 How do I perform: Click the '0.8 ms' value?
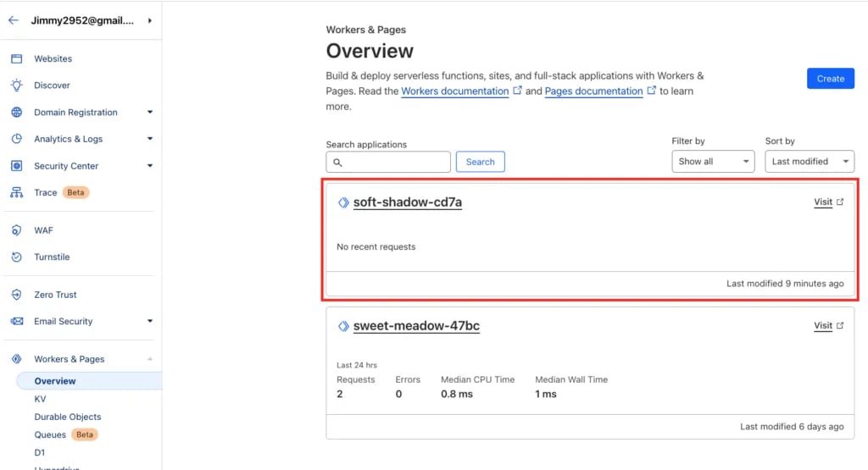[457, 395]
